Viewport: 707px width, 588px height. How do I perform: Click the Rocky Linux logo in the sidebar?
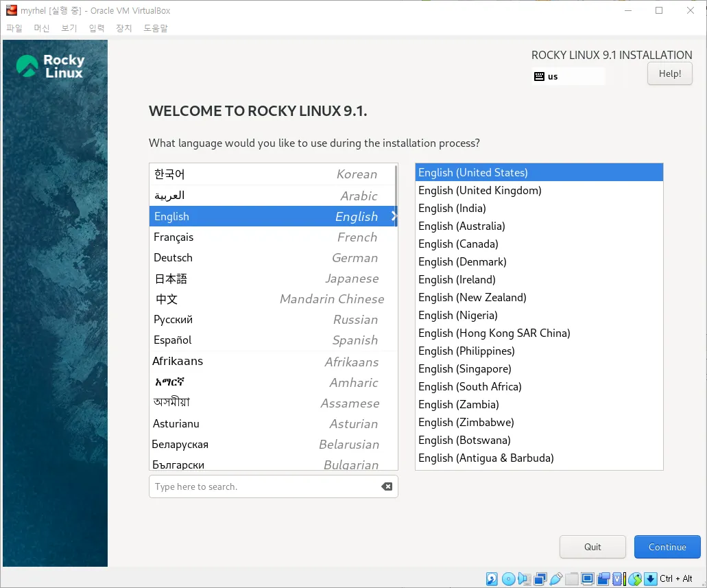(51, 67)
